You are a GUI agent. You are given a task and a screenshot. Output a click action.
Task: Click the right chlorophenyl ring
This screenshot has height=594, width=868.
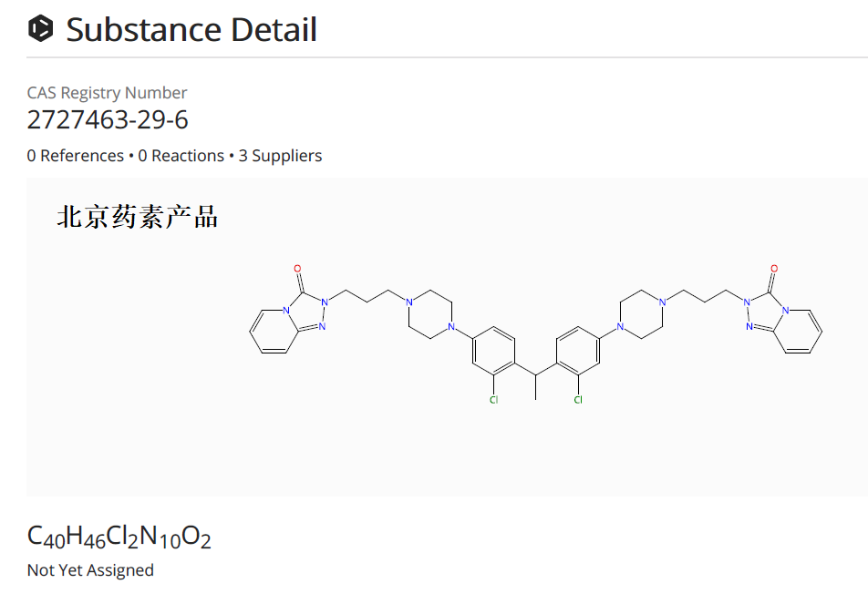point(577,353)
